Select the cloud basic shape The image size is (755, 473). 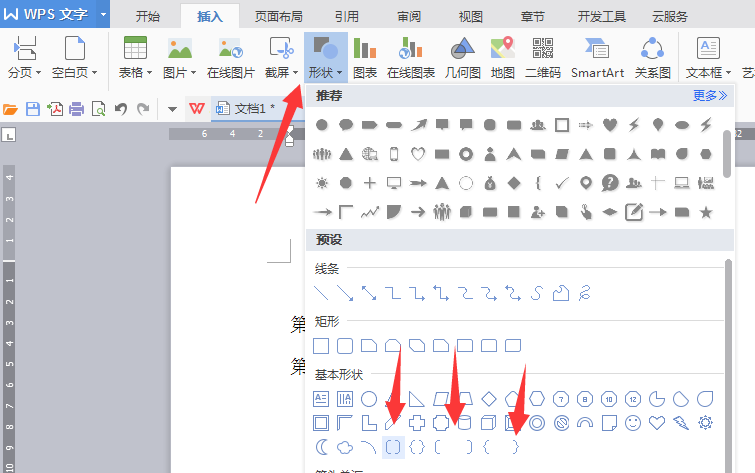345,447
